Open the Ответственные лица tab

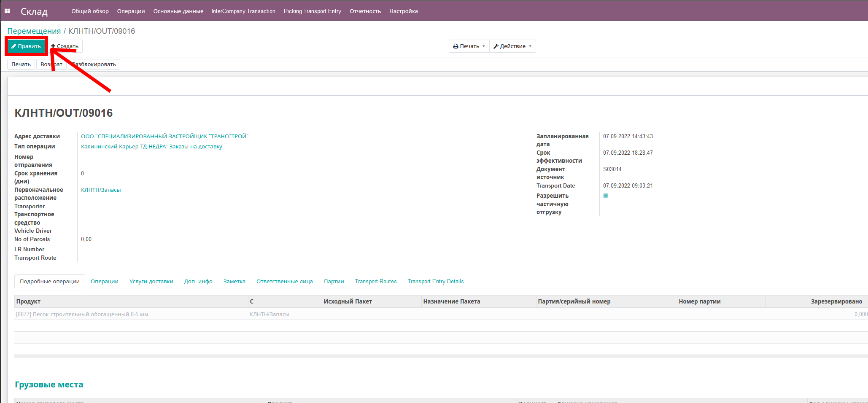[x=284, y=281]
